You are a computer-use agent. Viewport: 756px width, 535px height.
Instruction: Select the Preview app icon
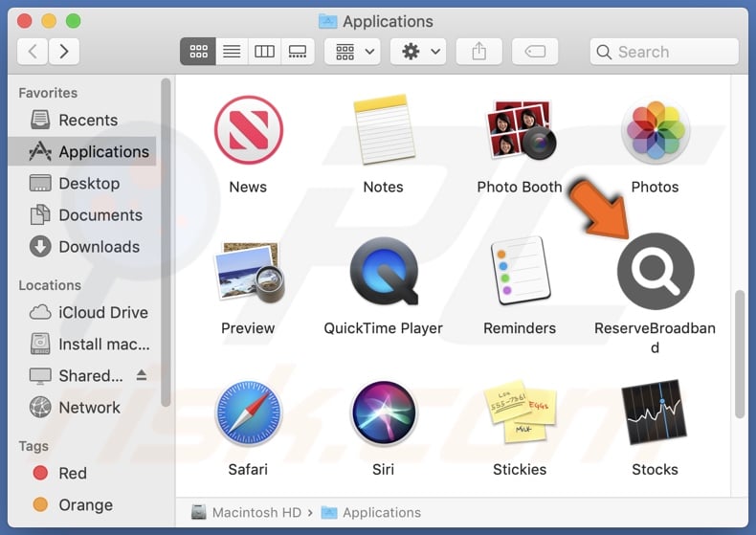tap(249, 272)
